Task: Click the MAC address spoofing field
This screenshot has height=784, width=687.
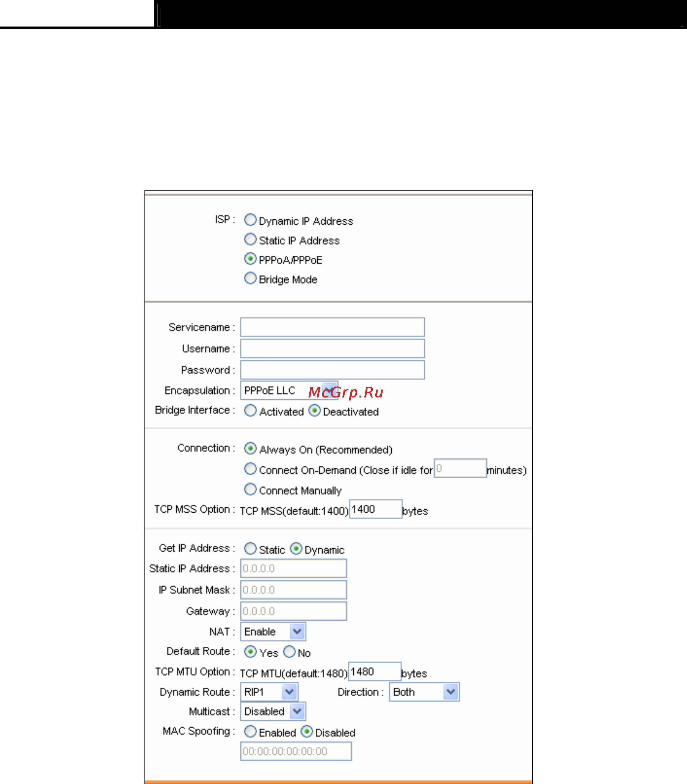Action: click(x=296, y=751)
